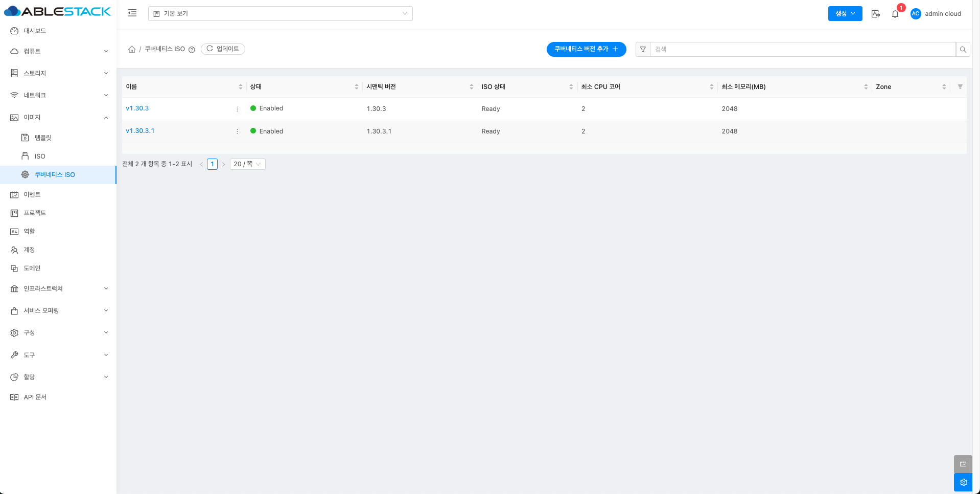Open the notifications bell

(895, 14)
